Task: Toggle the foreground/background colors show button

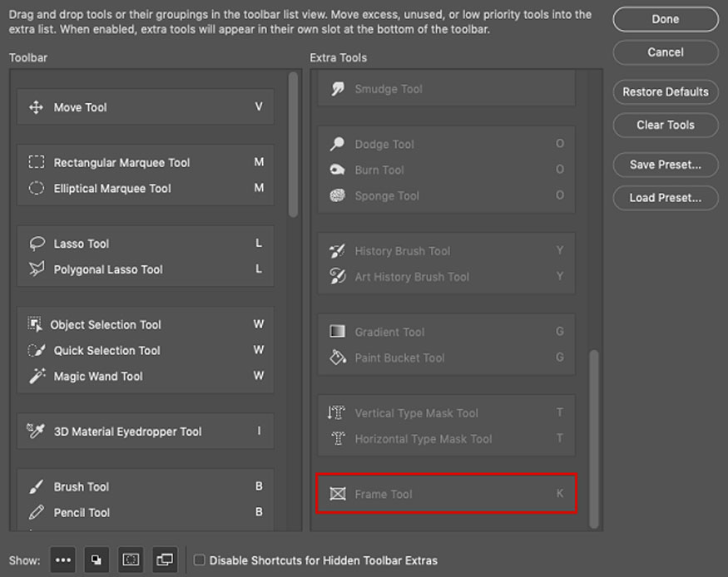Action: [x=97, y=560]
